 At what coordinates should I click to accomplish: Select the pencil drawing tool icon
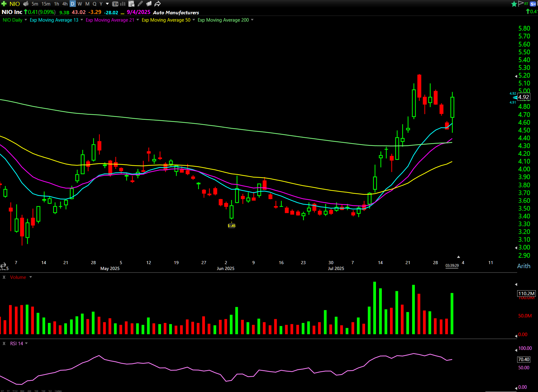click(x=140, y=4)
